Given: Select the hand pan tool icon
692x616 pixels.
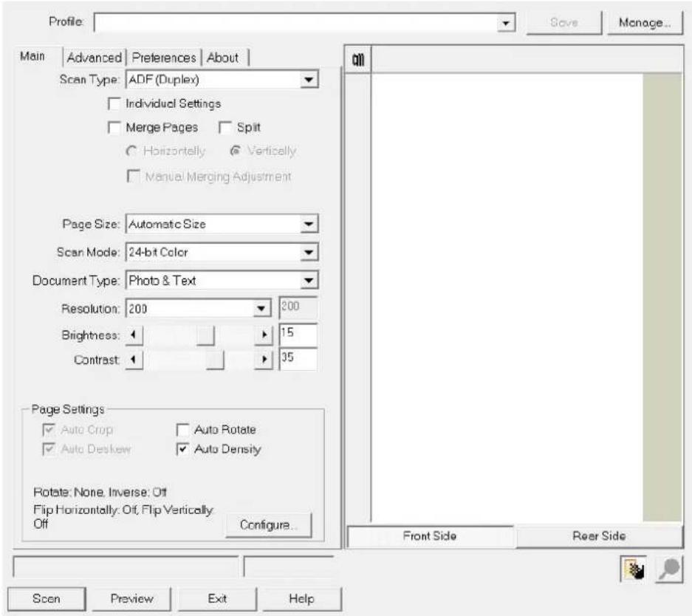Looking at the screenshot, I should tap(634, 569).
